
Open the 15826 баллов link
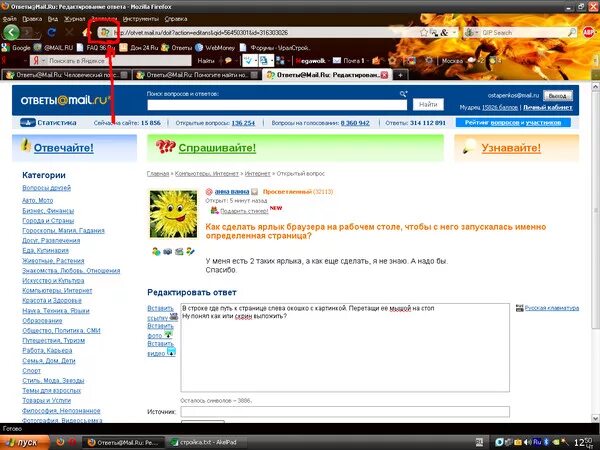click(x=500, y=108)
